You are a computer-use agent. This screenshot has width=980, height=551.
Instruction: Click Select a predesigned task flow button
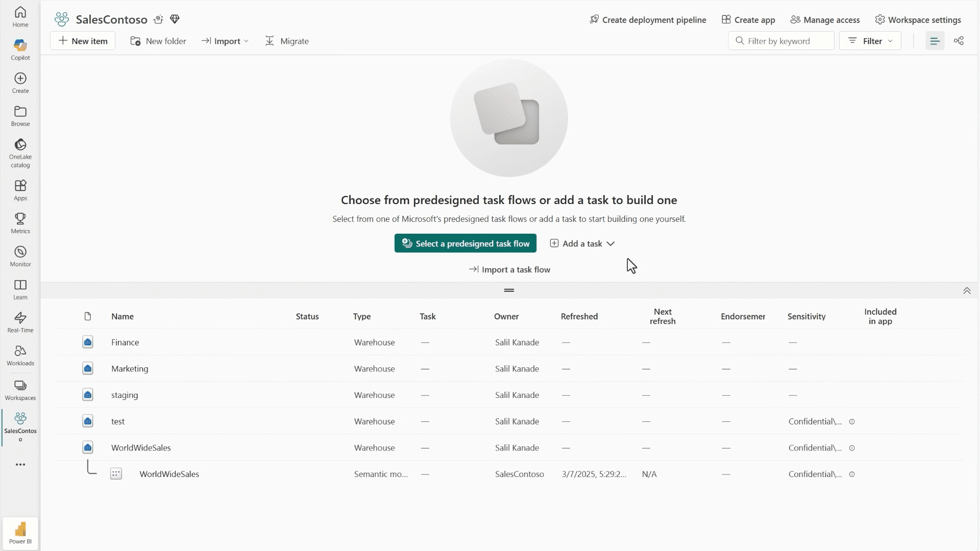coord(465,243)
